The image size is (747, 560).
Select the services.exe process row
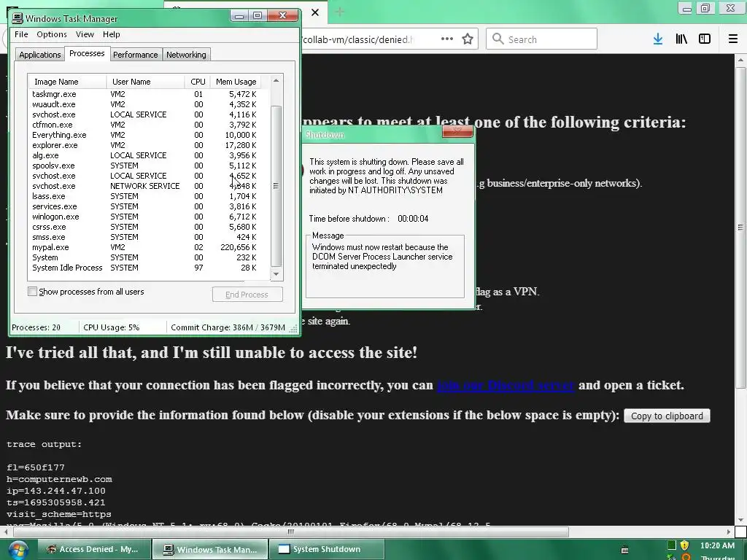pyautogui.click(x=149, y=206)
